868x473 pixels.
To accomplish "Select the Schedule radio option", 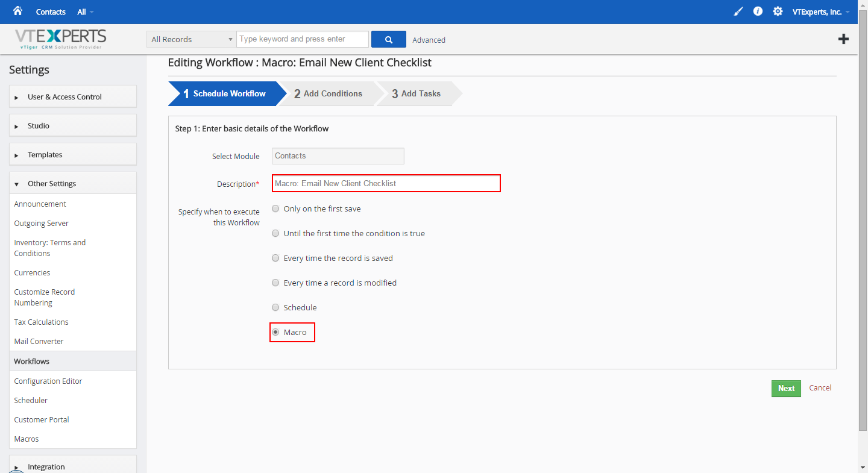I will (x=275, y=307).
